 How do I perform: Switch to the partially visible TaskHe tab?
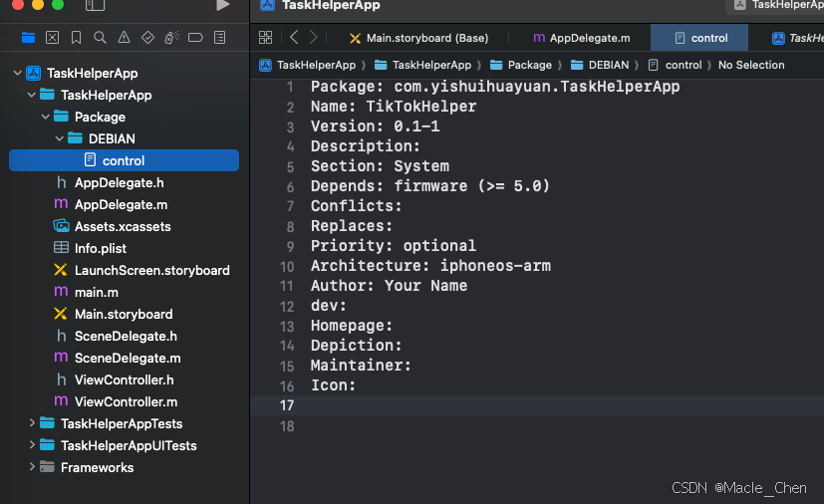(x=796, y=38)
